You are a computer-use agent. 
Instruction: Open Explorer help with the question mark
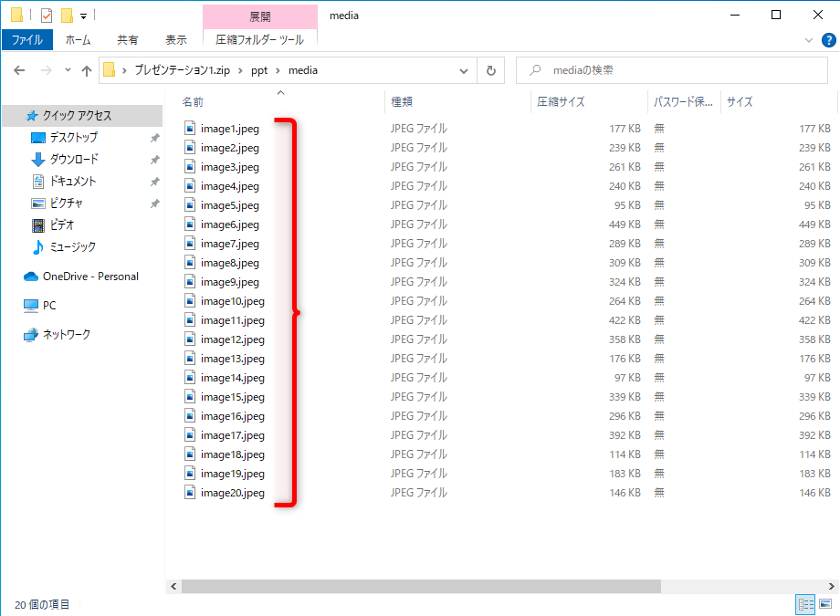point(827,39)
